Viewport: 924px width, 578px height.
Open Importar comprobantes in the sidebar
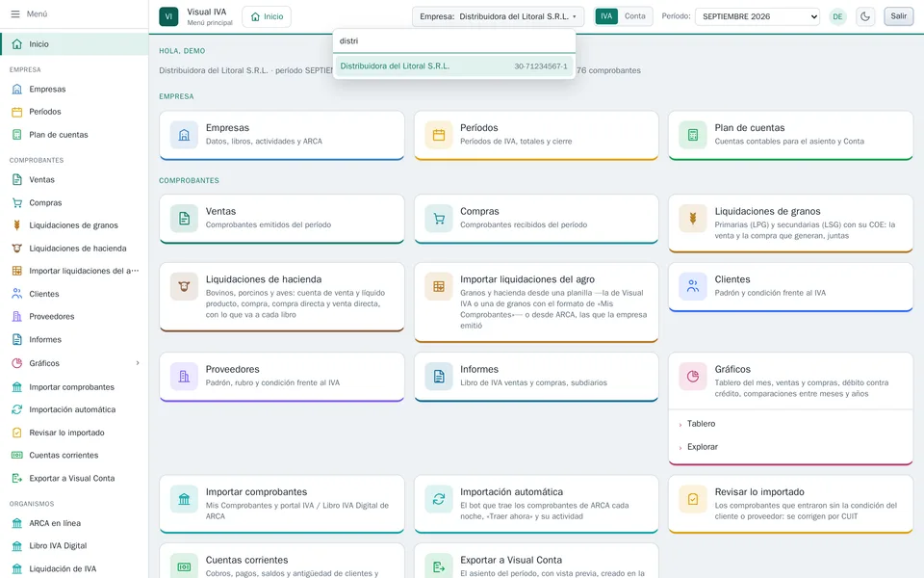pos(74,387)
